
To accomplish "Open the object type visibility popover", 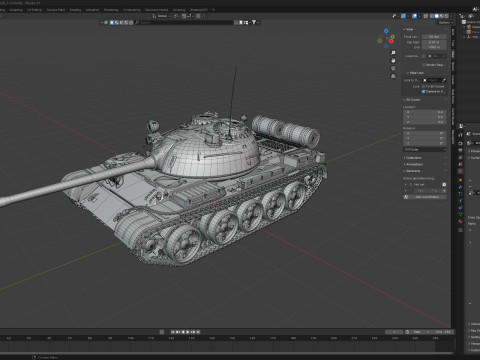I will [394, 16].
